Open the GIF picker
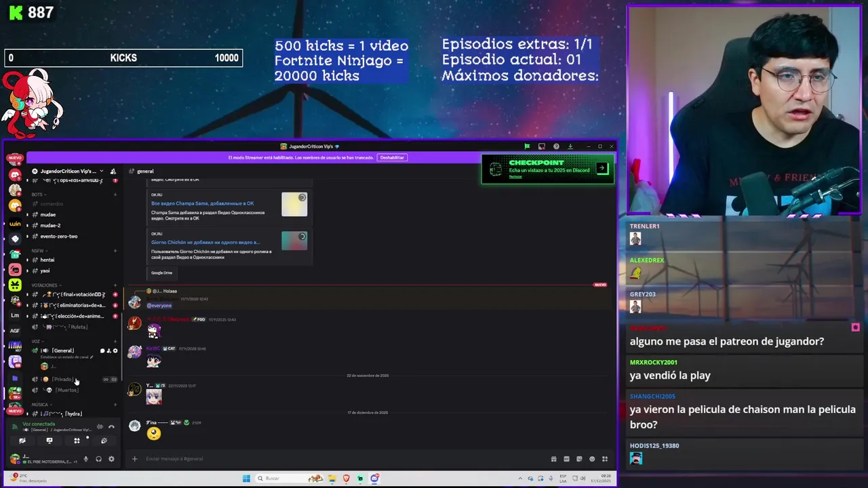The image size is (868, 488). click(x=566, y=459)
